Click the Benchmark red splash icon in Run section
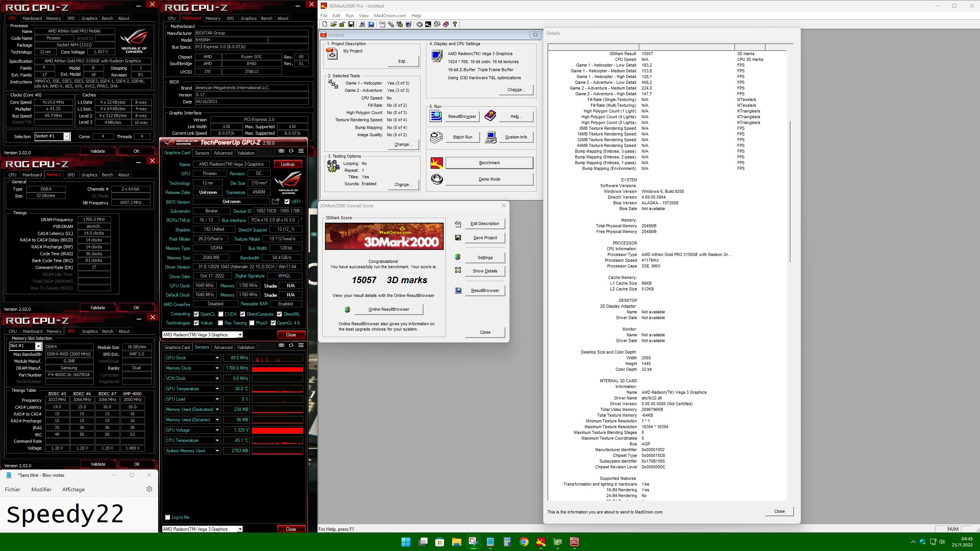 click(x=437, y=163)
